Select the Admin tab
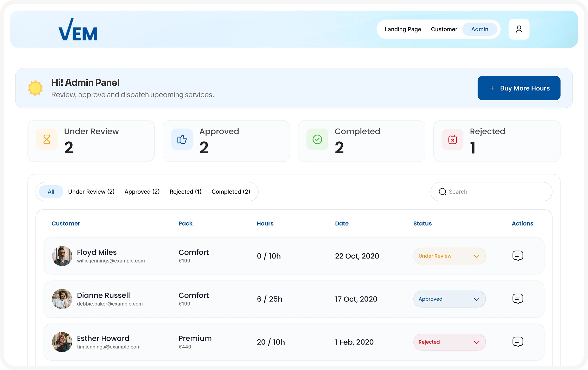This screenshot has width=588, height=370. pos(480,29)
